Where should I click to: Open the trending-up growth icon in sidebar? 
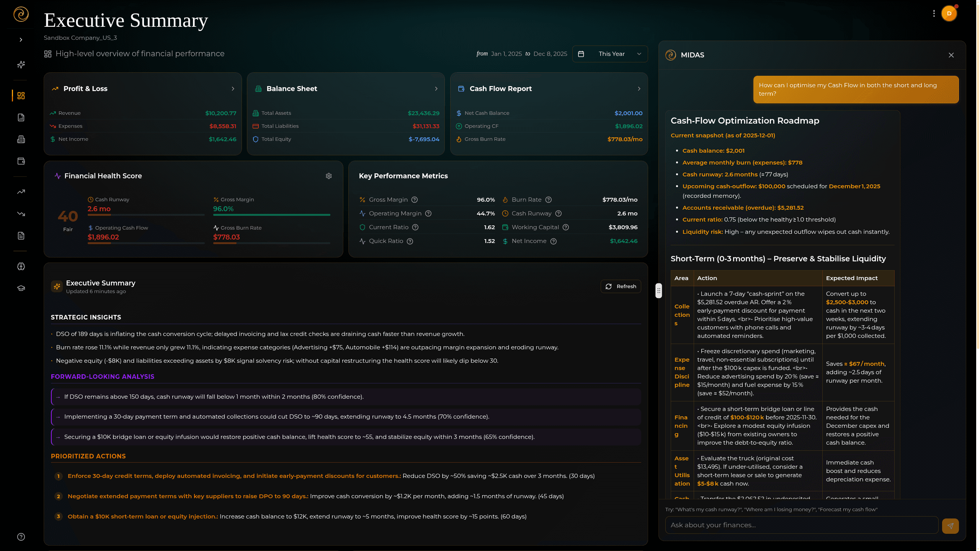[x=21, y=191]
